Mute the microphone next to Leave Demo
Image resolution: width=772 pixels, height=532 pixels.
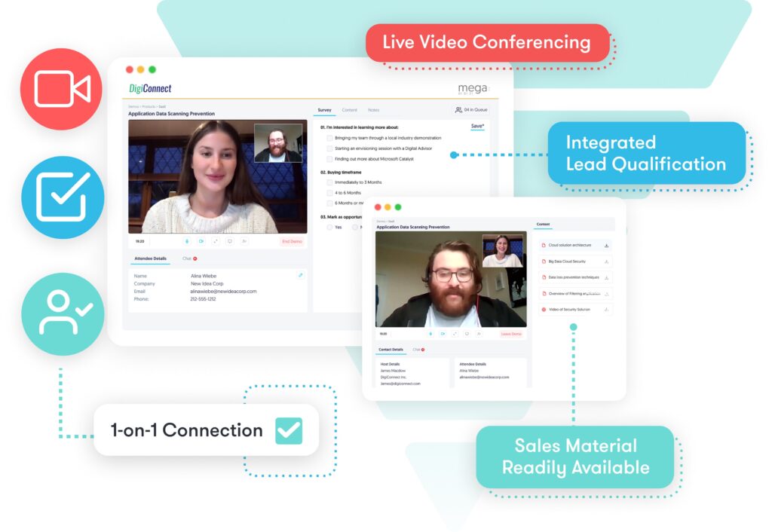(430, 333)
